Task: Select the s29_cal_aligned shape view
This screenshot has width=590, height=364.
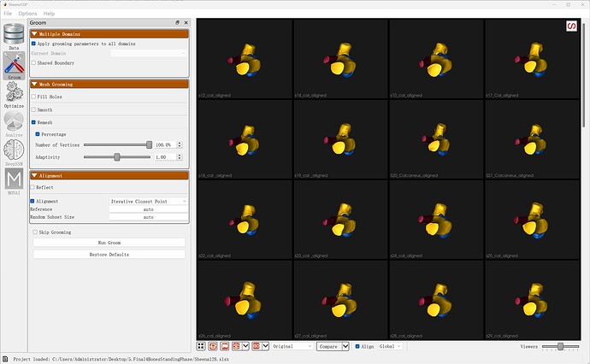Action: coord(533,300)
